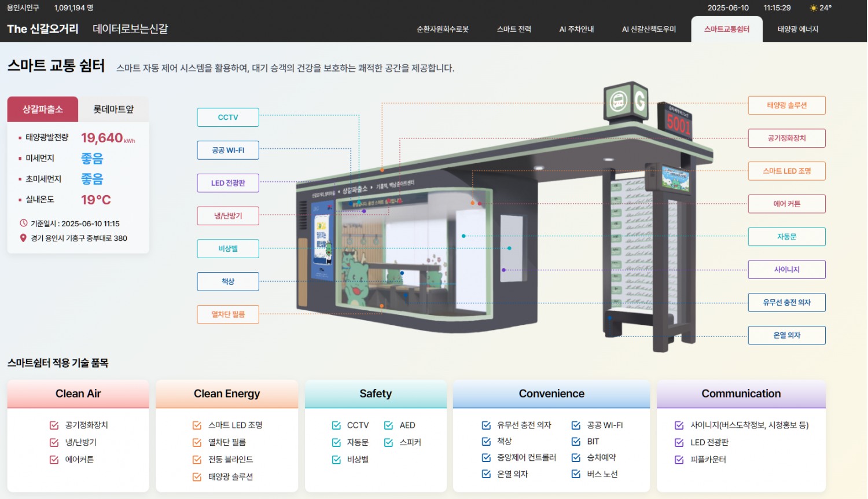Click the CCTV feature label on the diagram
This screenshot has height=499, width=868.
click(x=227, y=117)
